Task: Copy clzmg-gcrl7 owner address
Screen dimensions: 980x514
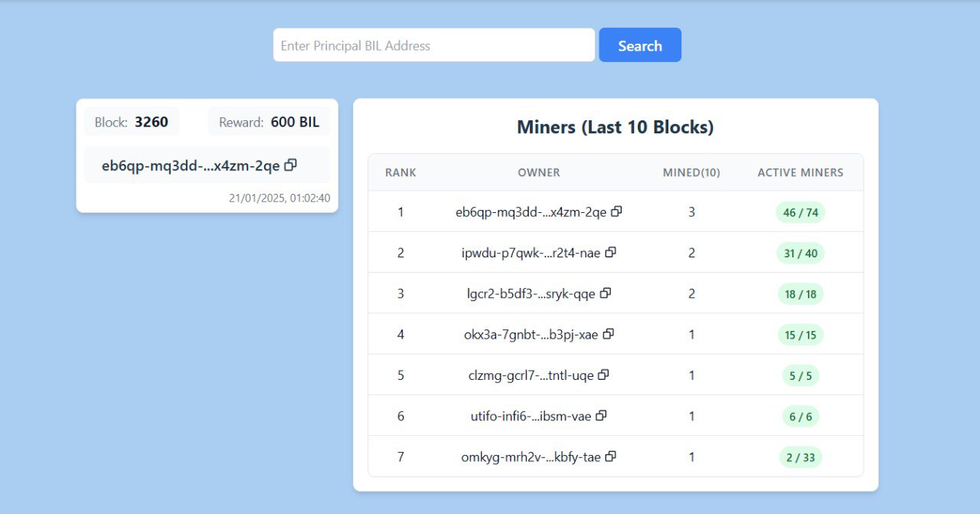Action: (603, 375)
